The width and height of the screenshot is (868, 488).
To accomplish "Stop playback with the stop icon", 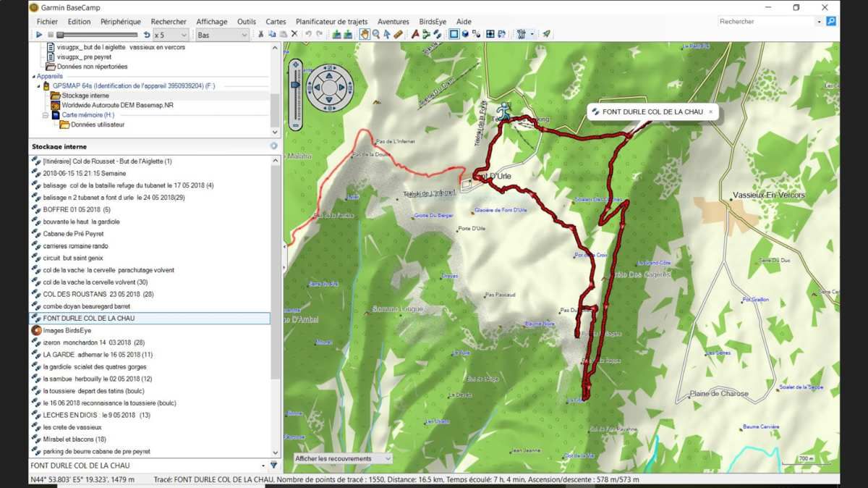I will tap(51, 35).
